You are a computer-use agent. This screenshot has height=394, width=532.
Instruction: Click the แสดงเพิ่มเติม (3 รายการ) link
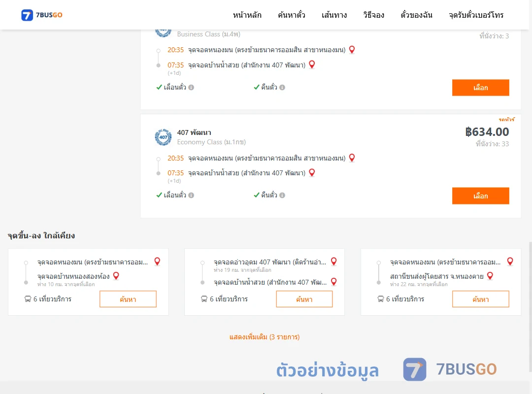coord(265,337)
